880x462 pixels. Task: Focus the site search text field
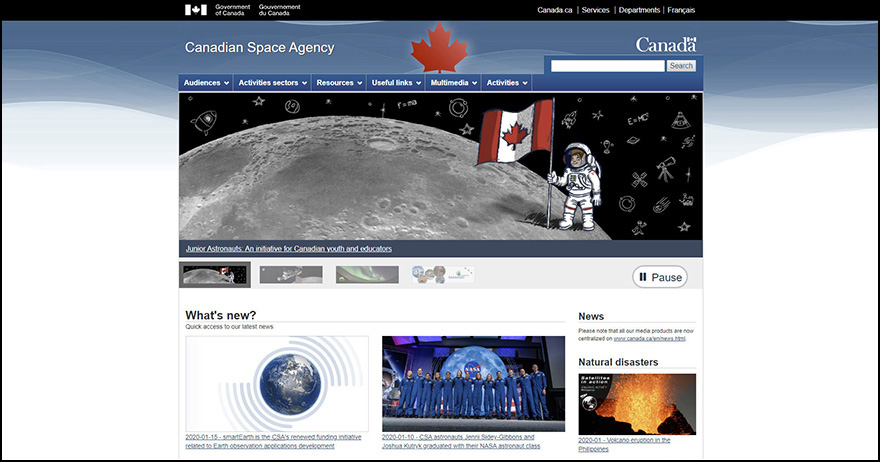click(607, 66)
